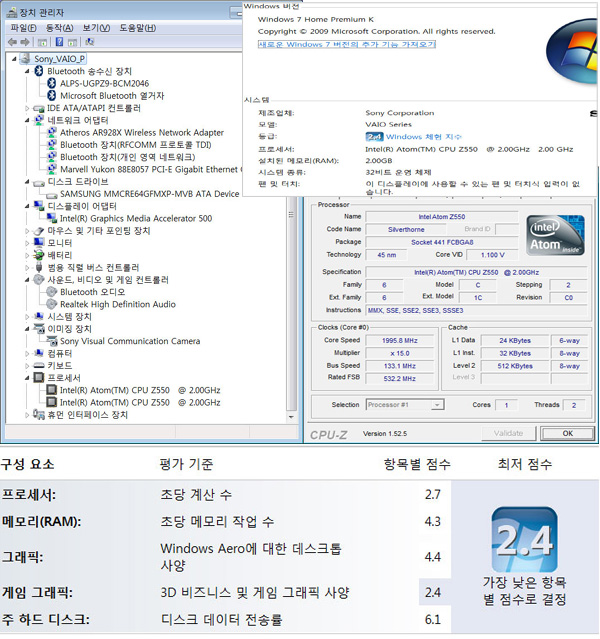
Task: Click the 새로운 Windows 7 버전의 추가 기능 가져오기 link
Action: click(347, 44)
